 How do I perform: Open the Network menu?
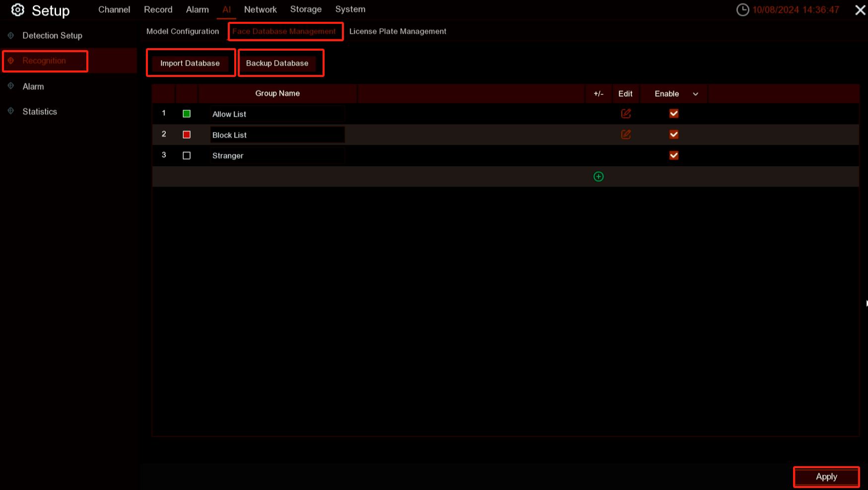[x=261, y=9]
